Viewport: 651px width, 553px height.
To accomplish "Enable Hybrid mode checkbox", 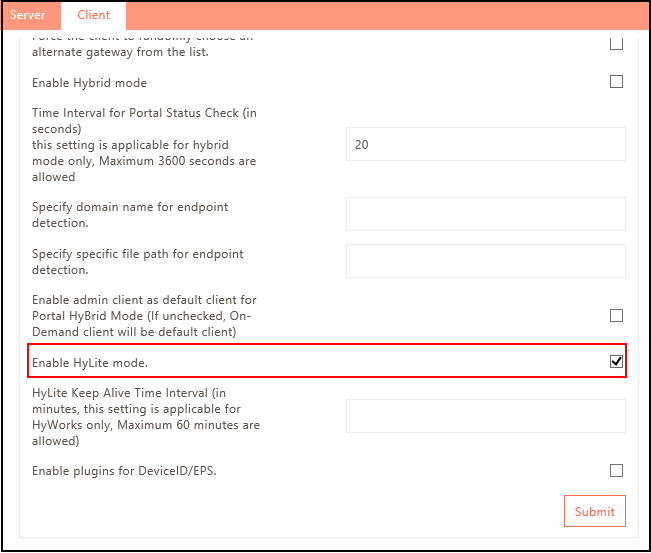I will pos(616,82).
